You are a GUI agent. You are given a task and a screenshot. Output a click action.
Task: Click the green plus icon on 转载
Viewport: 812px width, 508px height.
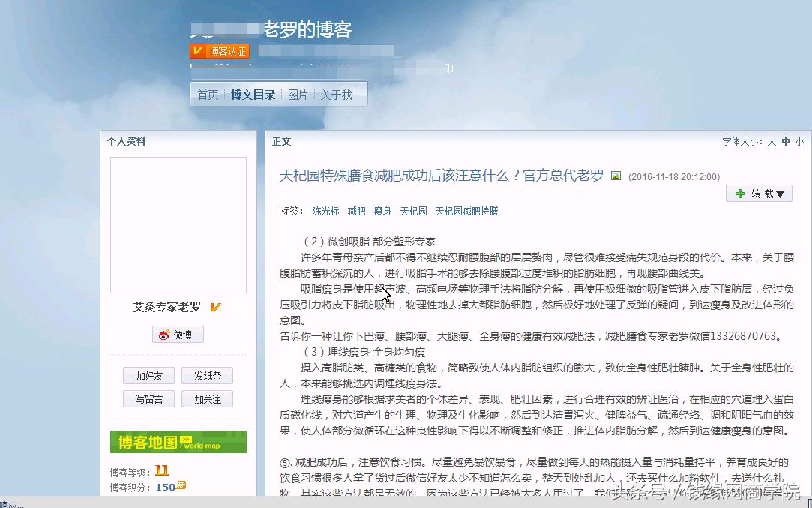740,194
